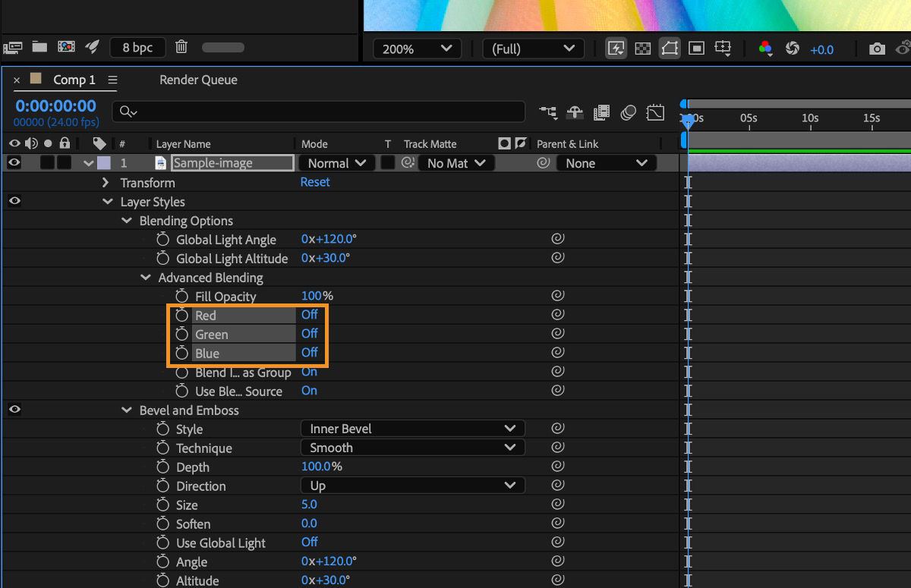Switch to the Render Queue tab
This screenshot has height=588, width=911.
pyautogui.click(x=197, y=80)
